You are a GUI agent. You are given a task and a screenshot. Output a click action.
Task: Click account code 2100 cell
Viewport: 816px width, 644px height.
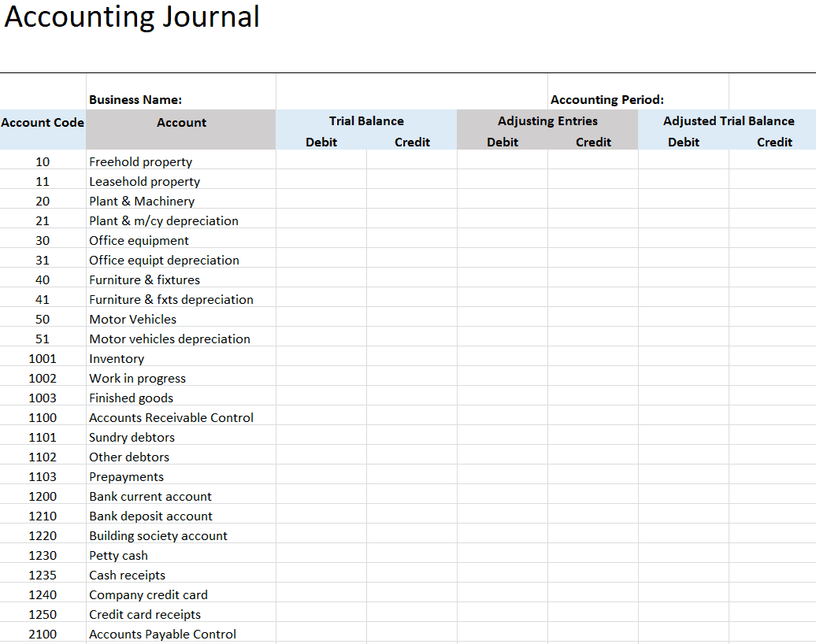(43, 634)
